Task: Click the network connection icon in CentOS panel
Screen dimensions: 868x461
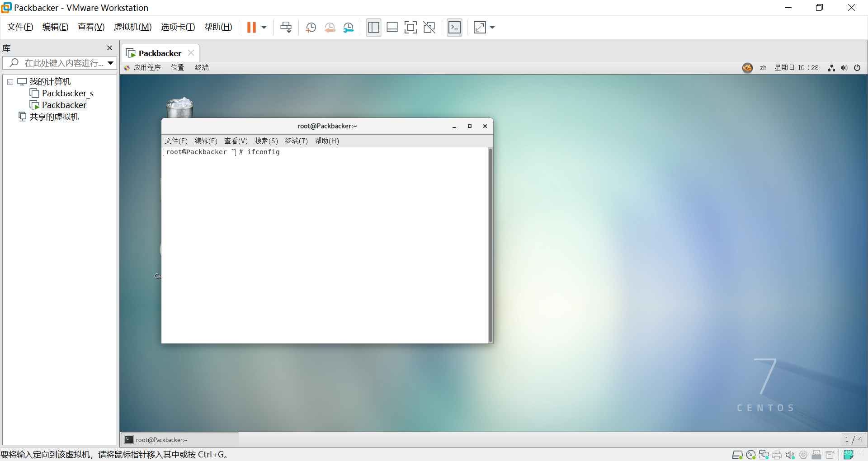Action: (831, 68)
